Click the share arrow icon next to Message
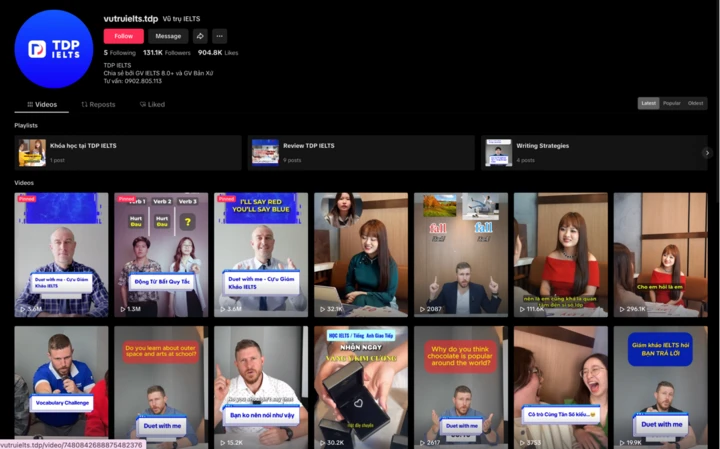The height and width of the screenshot is (449, 720). (x=200, y=36)
